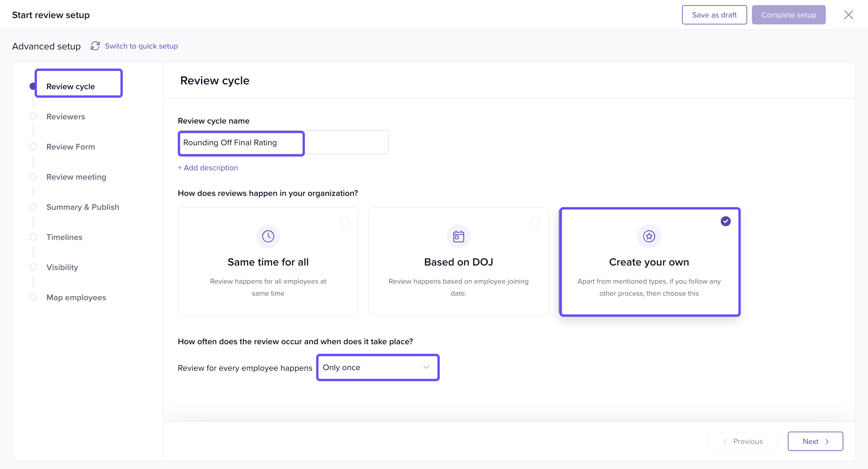
Task: Click the refresh icon beside Switch to quick setup
Action: coord(95,46)
